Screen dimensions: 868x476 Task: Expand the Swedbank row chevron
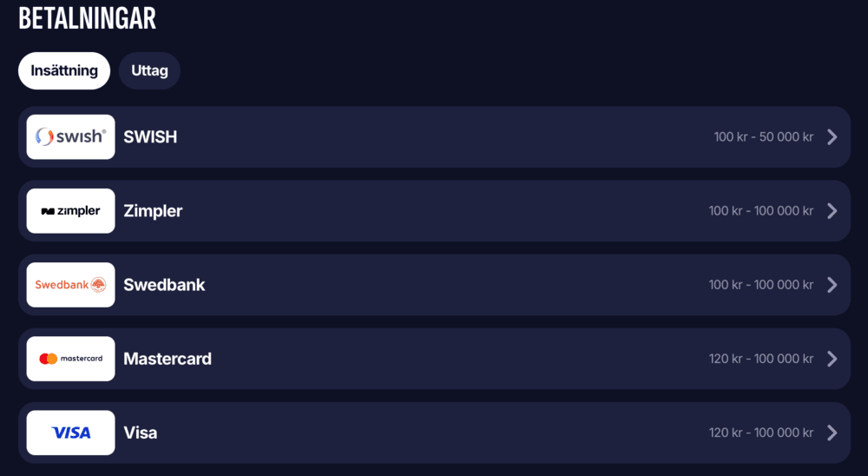(x=832, y=285)
